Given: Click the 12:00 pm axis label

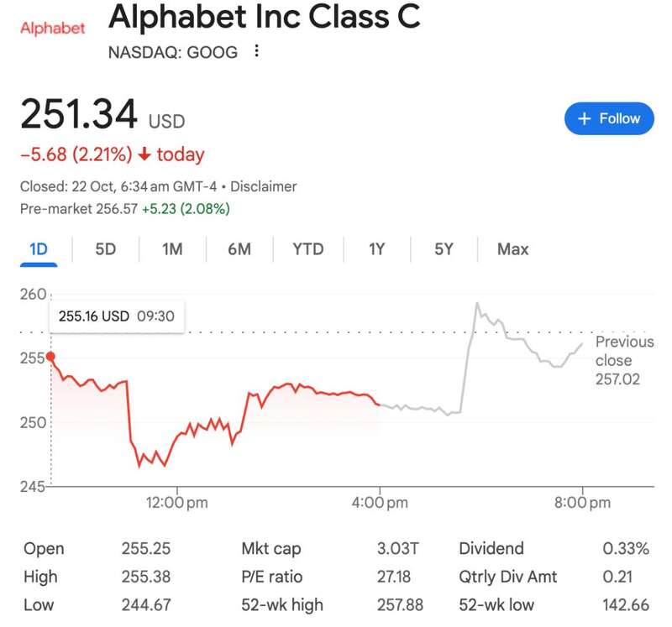Looking at the screenshot, I should pos(177,503).
